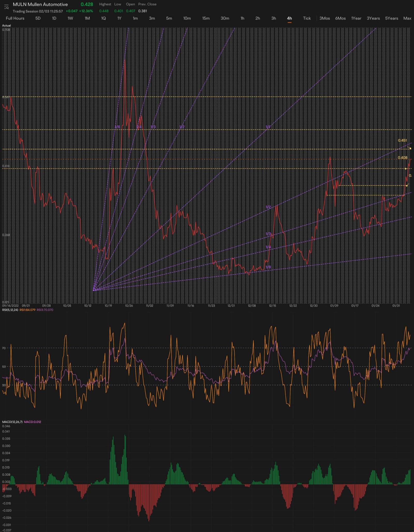Click the 1/1 Gann fan line label
414x532 pixels.
pos(268,127)
